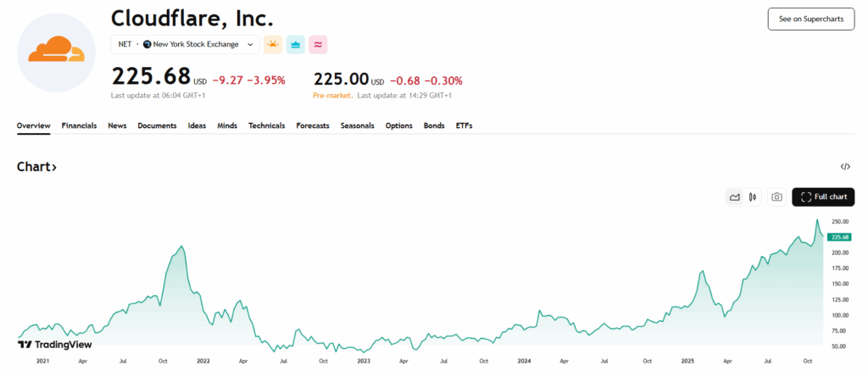Image resolution: width=868 pixels, height=371 pixels.
Task: Click the orange sun badge icon
Action: click(x=273, y=44)
